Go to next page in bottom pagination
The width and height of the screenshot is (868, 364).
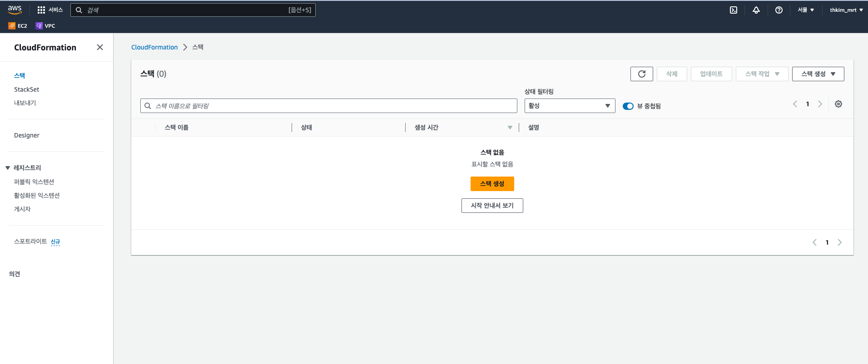[x=839, y=242]
